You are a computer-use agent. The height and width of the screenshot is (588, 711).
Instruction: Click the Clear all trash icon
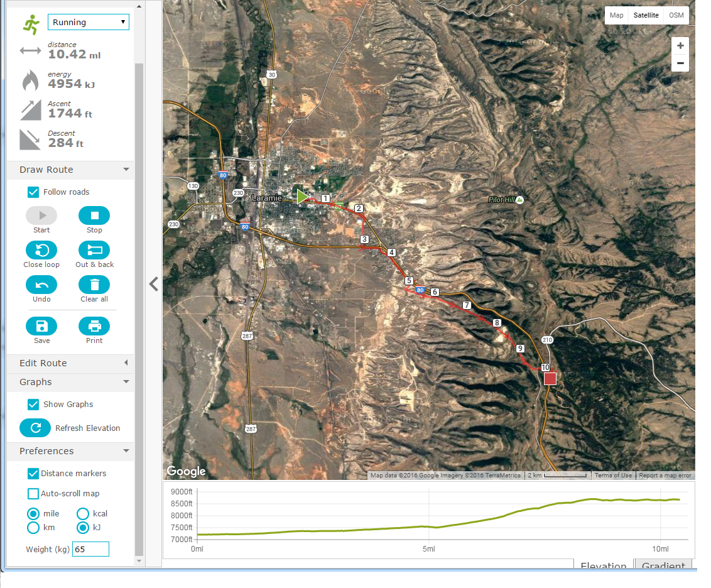coord(94,285)
